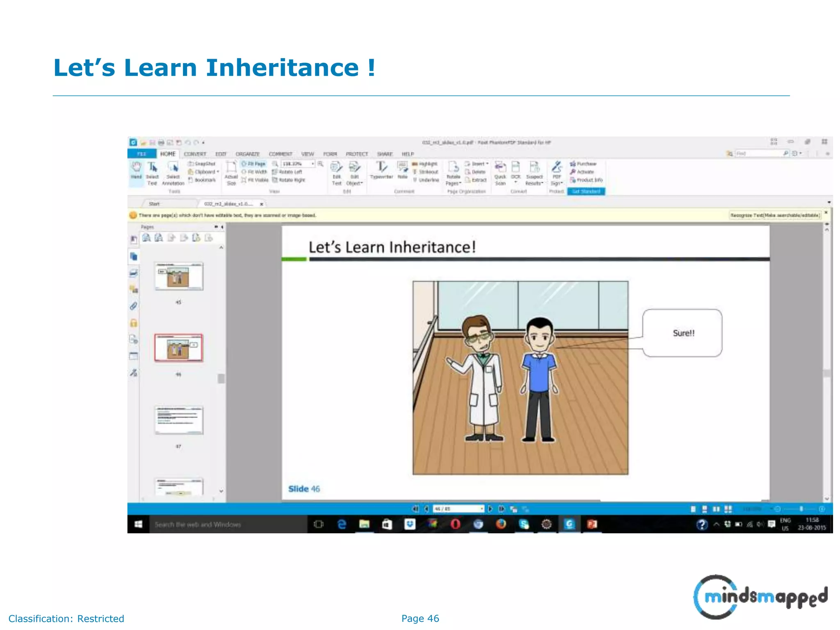Open Firefox from the taskbar
This screenshot has width=840, height=630.
click(501, 524)
